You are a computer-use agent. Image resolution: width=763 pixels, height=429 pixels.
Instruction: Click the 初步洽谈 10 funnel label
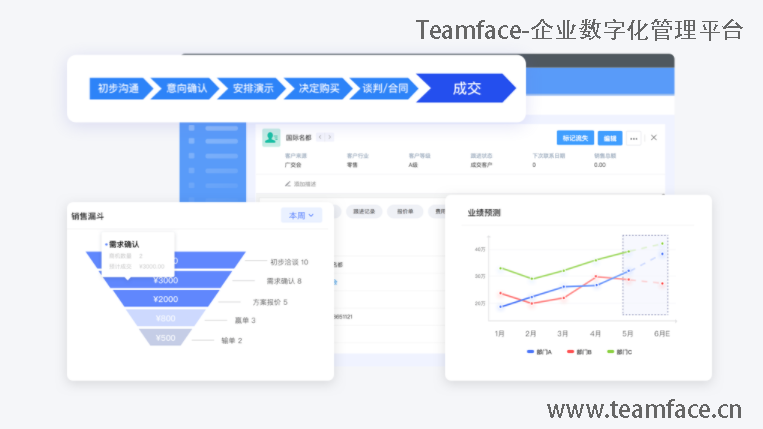click(x=289, y=262)
